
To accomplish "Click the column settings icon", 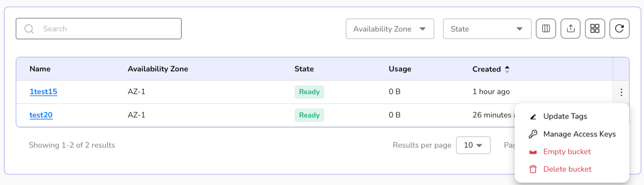I will pos(546,29).
